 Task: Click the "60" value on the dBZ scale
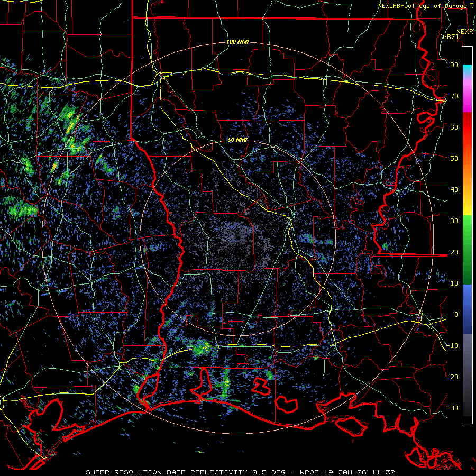tap(454, 127)
